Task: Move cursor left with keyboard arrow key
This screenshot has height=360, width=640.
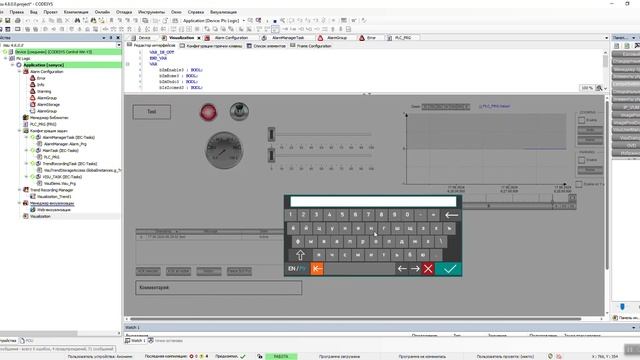Action: tap(402, 269)
